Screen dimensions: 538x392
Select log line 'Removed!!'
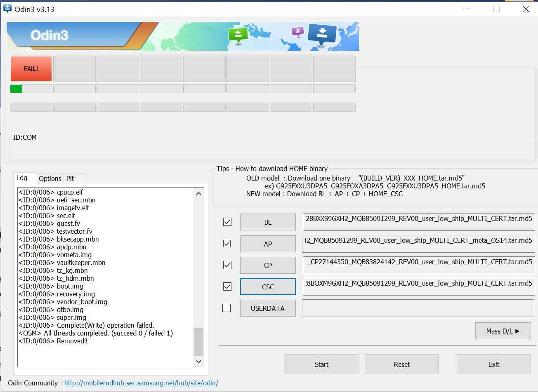[x=53, y=341]
